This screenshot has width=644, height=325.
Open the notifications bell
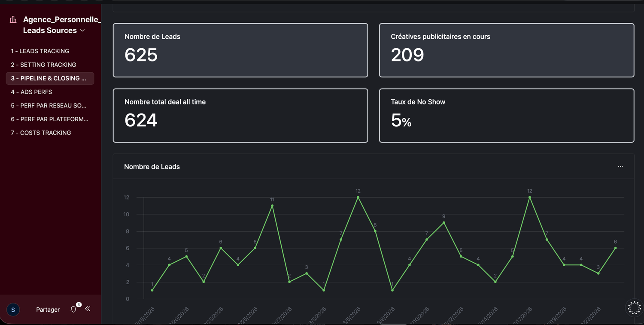tap(73, 309)
